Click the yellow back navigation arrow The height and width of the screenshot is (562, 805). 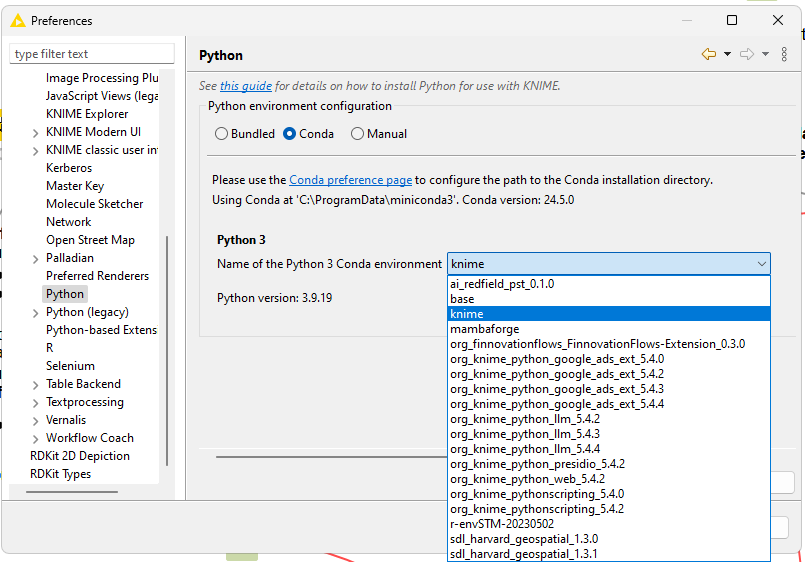(708, 54)
